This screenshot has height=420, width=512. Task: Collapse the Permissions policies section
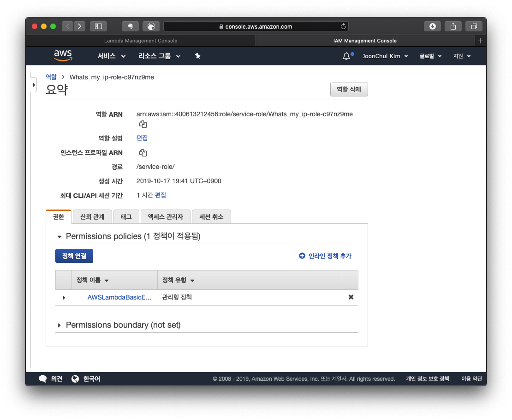pos(60,236)
